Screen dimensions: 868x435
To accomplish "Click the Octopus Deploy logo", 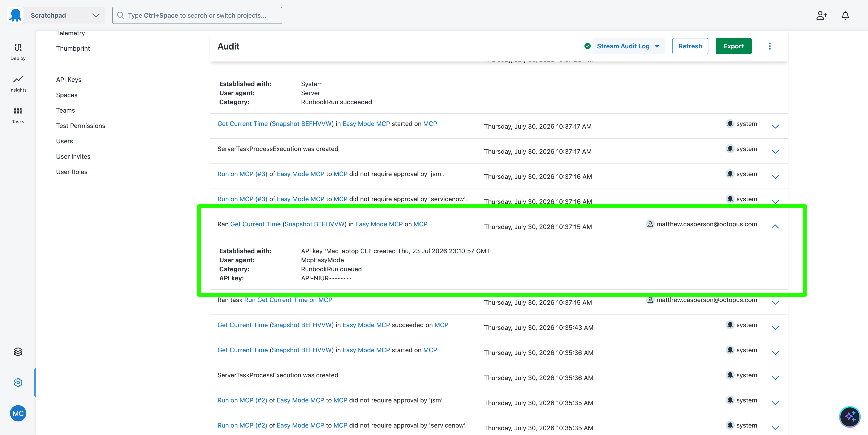I will coord(16,15).
